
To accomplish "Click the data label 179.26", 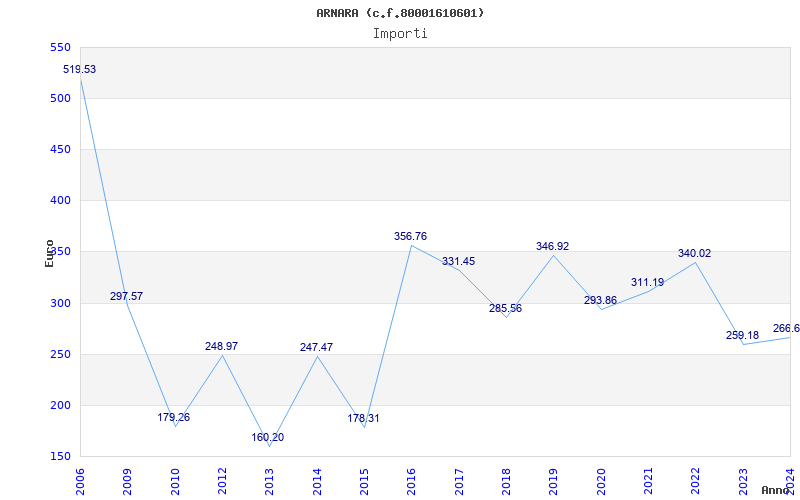I will [173, 417].
